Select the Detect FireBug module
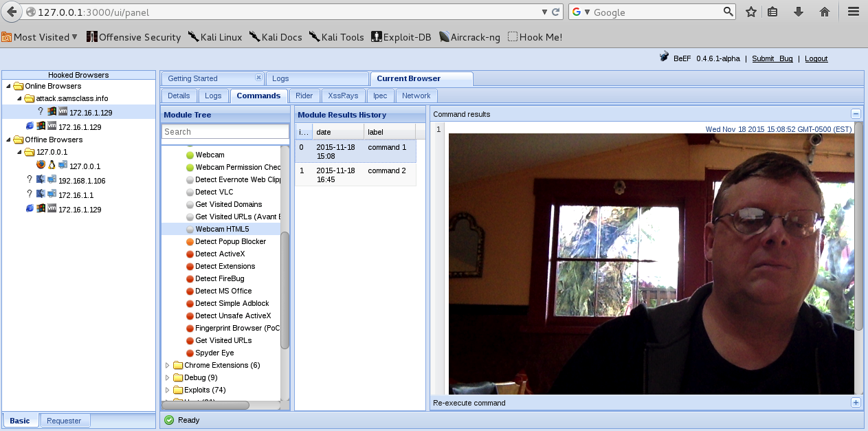 (x=221, y=278)
